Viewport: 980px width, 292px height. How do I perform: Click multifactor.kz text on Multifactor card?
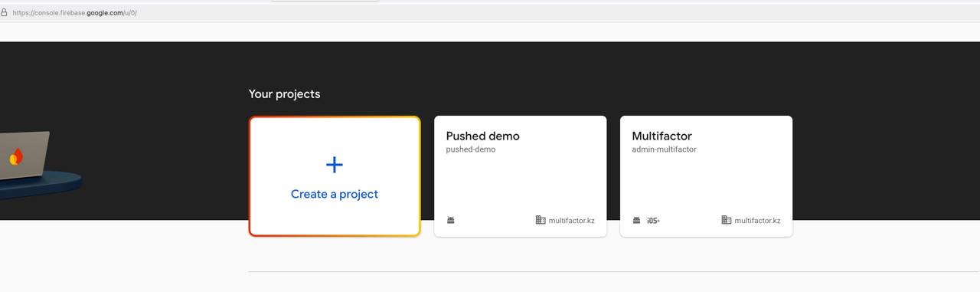(757, 221)
